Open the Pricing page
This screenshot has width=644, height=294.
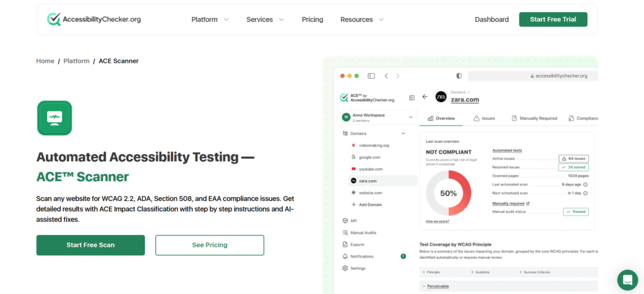pos(313,20)
